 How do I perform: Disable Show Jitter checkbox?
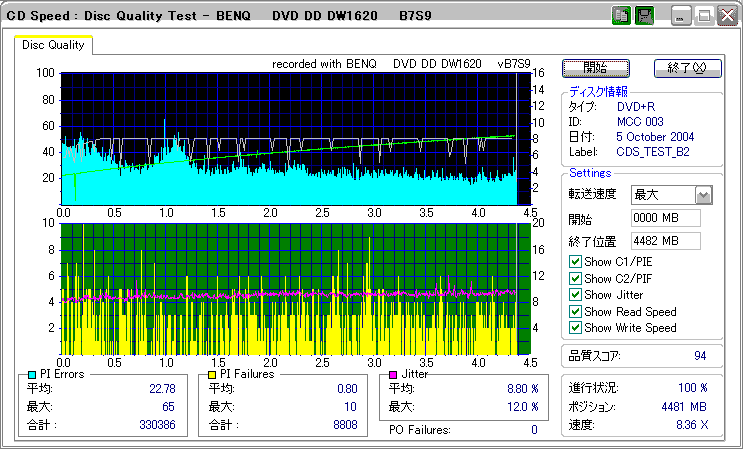[x=575, y=295]
